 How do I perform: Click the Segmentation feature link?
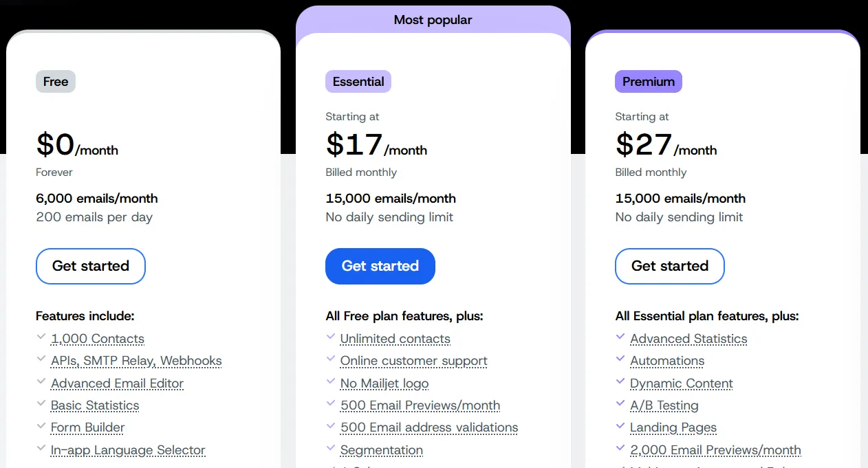[x=381, y=450]
